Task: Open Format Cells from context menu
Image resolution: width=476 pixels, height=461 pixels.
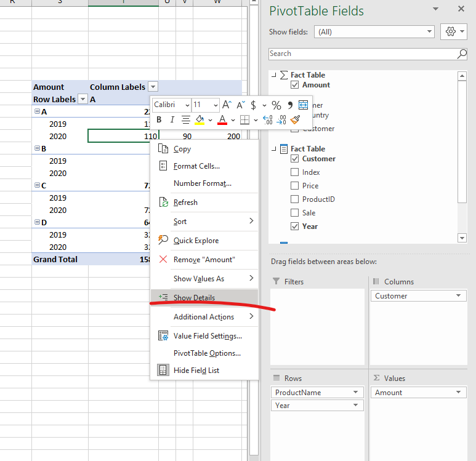Action: [204, 166]
